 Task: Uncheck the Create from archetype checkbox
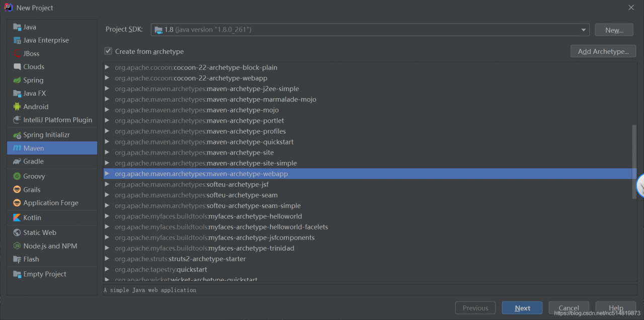point(108,51)
